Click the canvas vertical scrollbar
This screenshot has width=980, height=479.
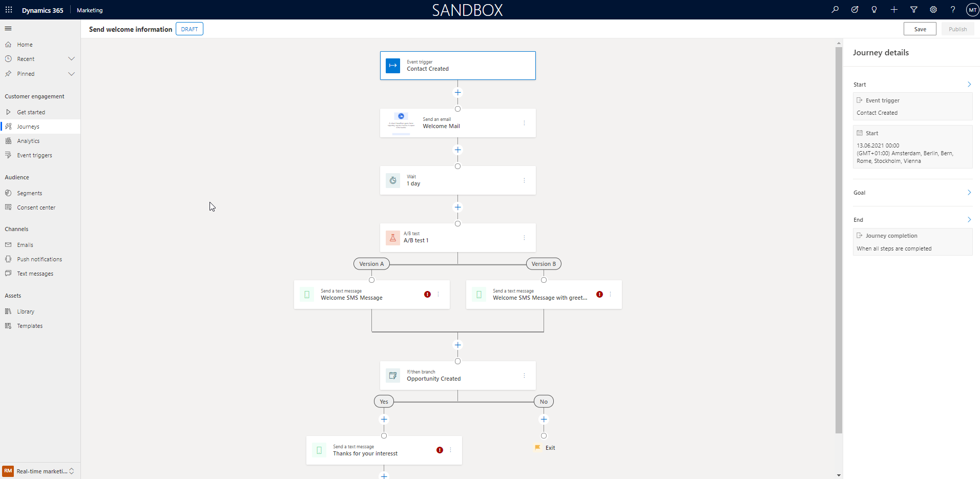pyautogui.click(x=839, y=241)
